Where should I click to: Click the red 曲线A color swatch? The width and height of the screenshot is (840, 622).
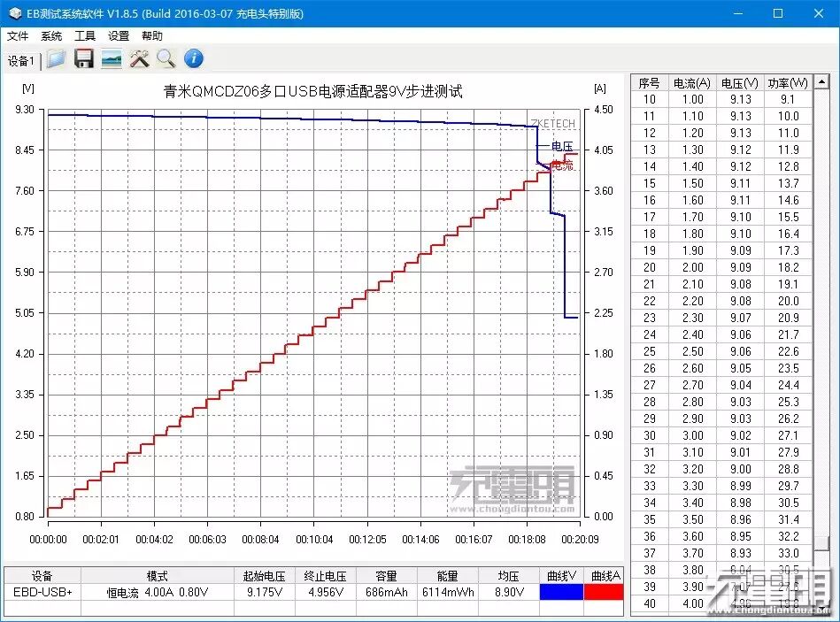tap(603, 592)
